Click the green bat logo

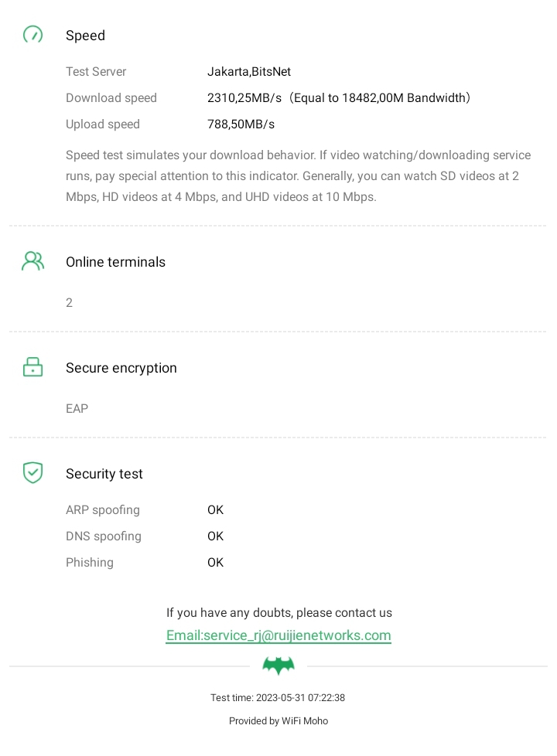278,666
